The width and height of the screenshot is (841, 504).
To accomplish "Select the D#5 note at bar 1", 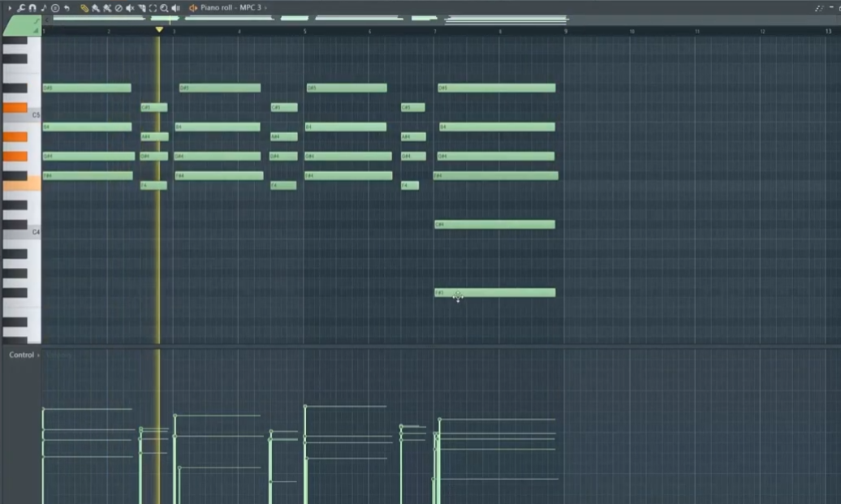I will pyautogui.click(x=87, y=88).
